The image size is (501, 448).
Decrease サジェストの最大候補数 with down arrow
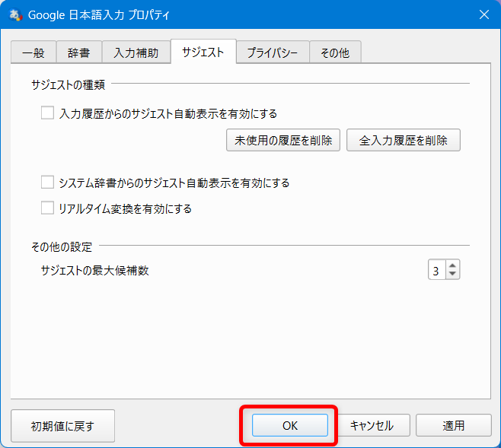(x=452, y=274)
